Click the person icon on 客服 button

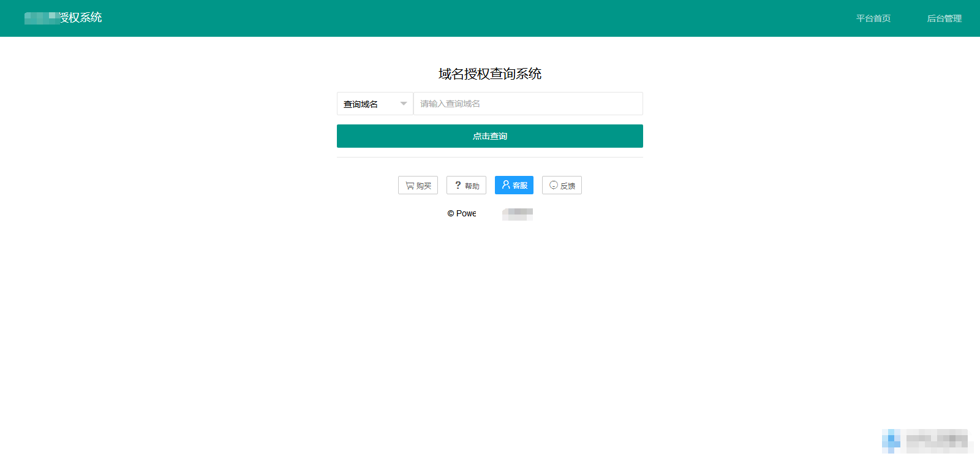pyautogui.click(x=506, y=184)
